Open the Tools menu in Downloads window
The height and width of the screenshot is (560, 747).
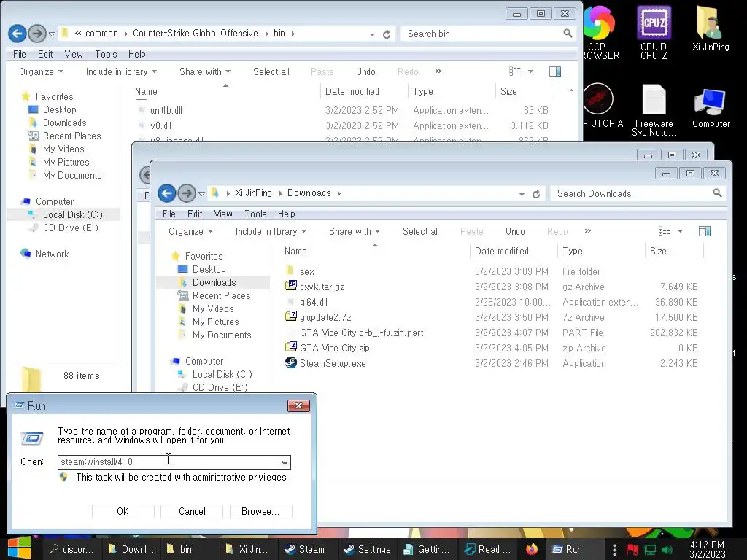tap(255, 214)
